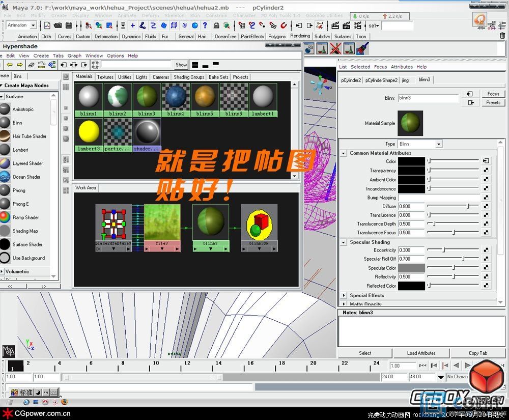Click the Color attribute map button
The image size is (509, 420).
point(486,161)
